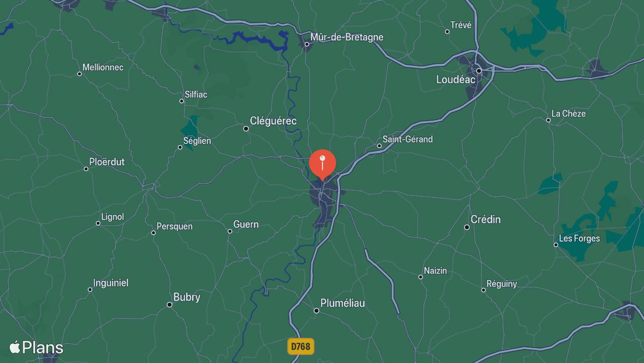The image size is (644, 363).
Task: Click the Pluméliau town marker dot
Action: (x=316, y=311)
